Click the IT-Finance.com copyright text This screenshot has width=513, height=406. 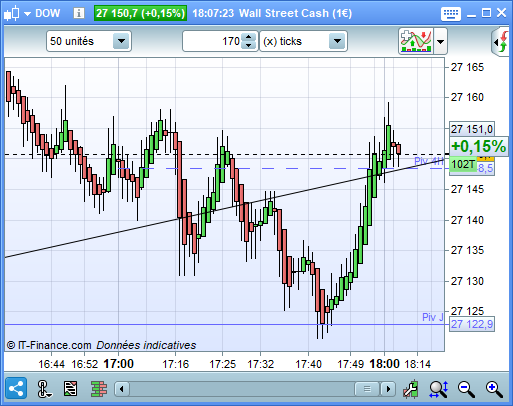pos(49,345)
